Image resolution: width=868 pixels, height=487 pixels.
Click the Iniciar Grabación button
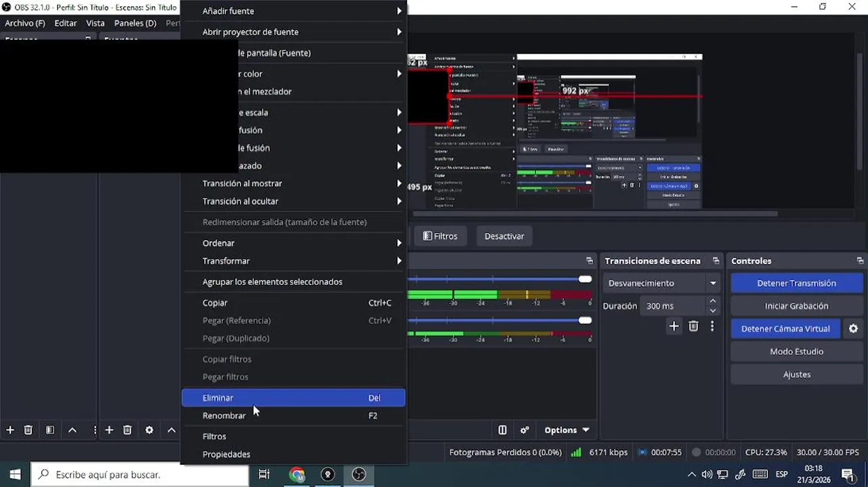pos(796,306)
